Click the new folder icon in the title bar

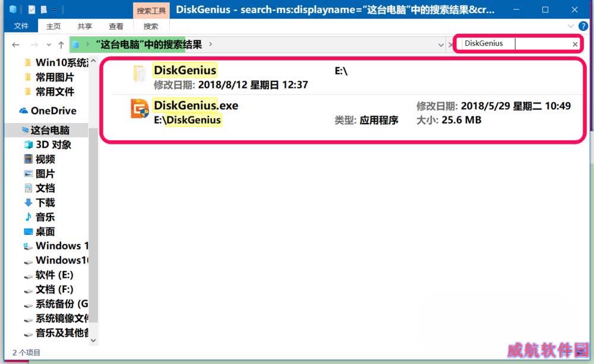pyautogui.click(x=44, y=10)
